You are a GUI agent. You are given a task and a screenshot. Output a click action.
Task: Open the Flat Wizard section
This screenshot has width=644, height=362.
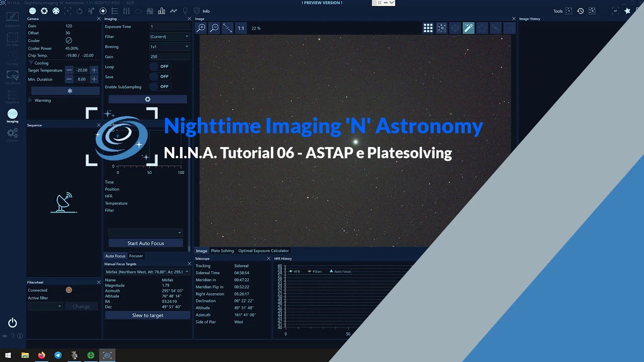(13, 78)
